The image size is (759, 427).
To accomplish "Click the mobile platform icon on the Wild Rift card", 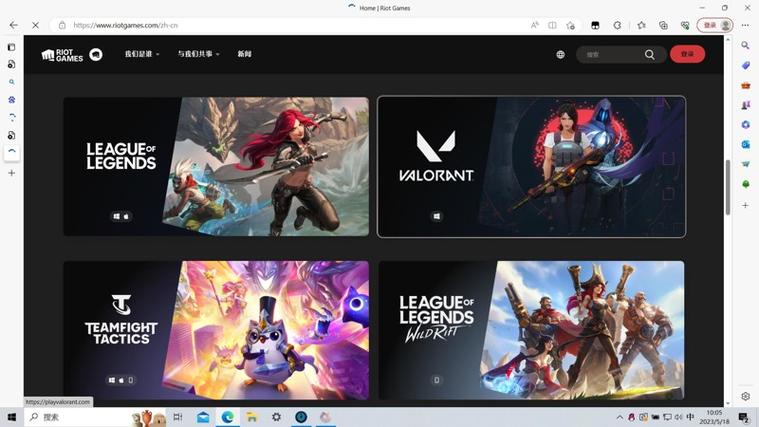I will click(437, 380).
